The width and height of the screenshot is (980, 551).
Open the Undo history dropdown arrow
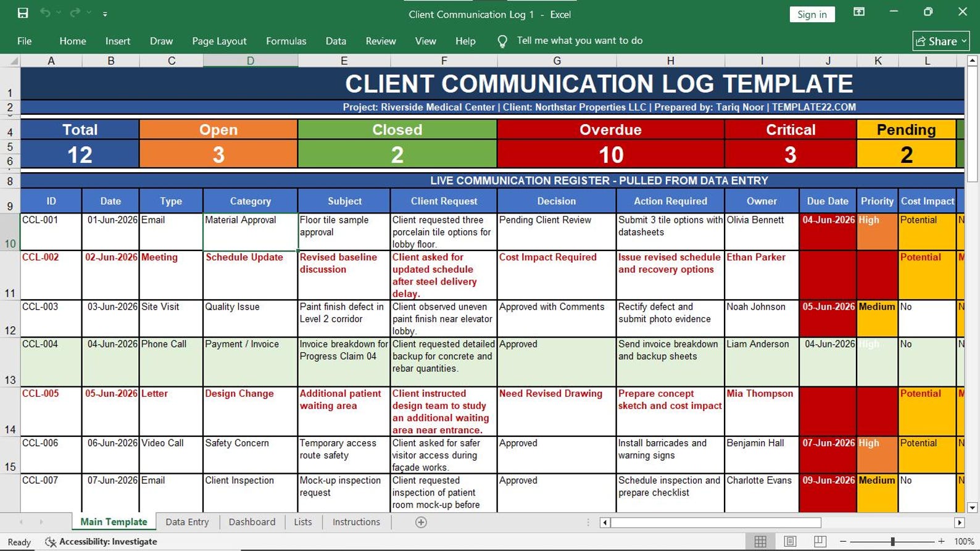click(x=59, y=13)
